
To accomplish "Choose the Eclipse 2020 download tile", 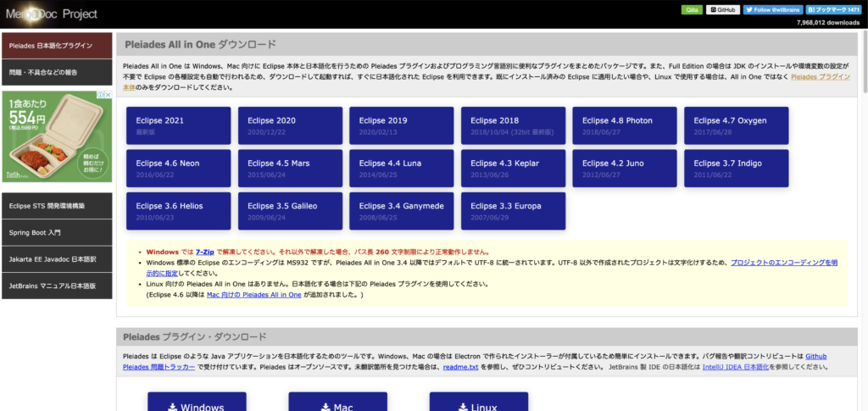I will click(x=290, y=125).
